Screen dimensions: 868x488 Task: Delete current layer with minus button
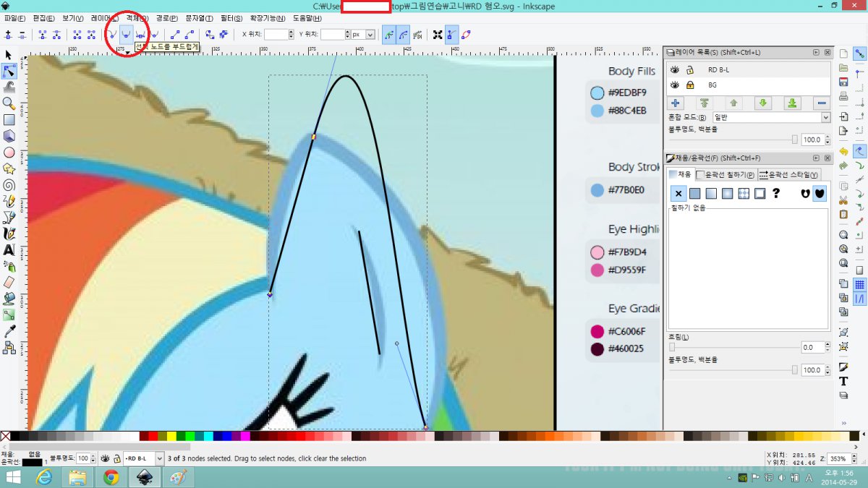[822, 103]
